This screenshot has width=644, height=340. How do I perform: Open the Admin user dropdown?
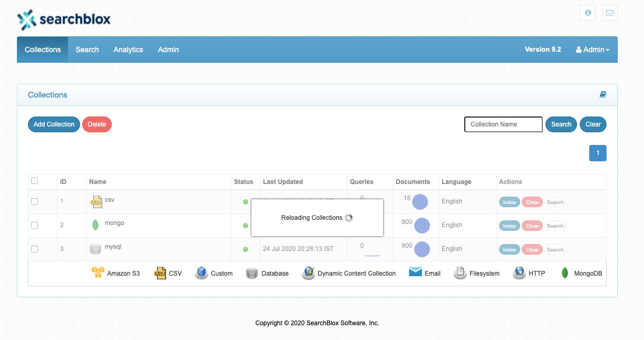tap(592, 50)
